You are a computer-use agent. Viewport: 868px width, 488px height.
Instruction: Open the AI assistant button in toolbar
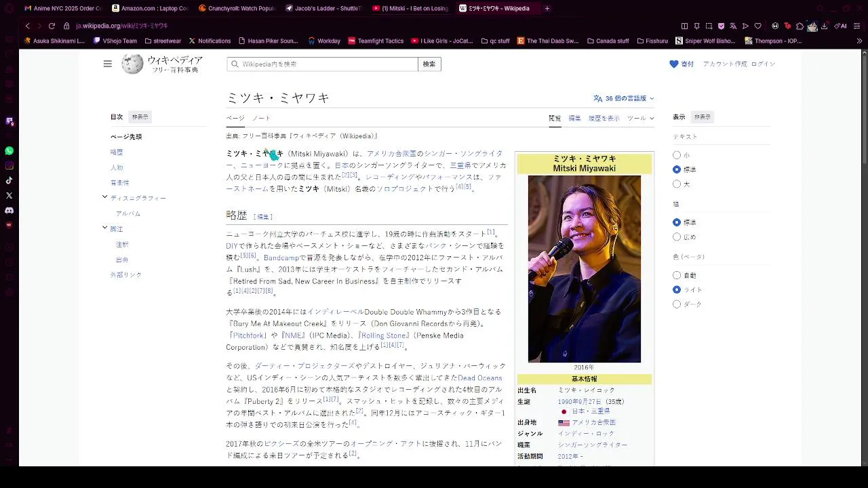(x=840, y=26)
